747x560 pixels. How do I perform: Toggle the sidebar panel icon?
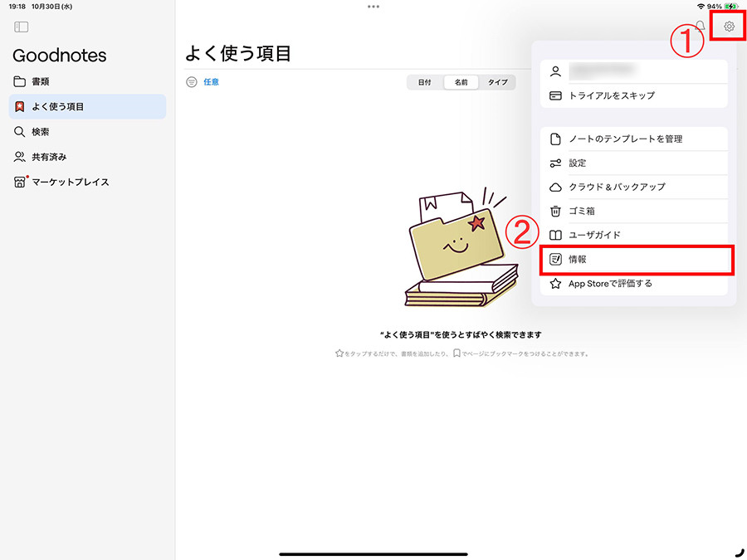click(x=21, y=27)
